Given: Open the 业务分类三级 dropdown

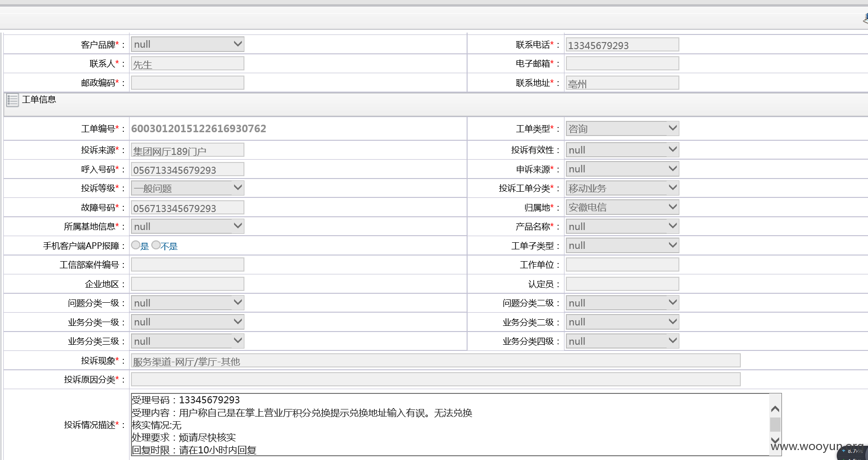Looking at the screenshot, I should [x=188, y=341].
